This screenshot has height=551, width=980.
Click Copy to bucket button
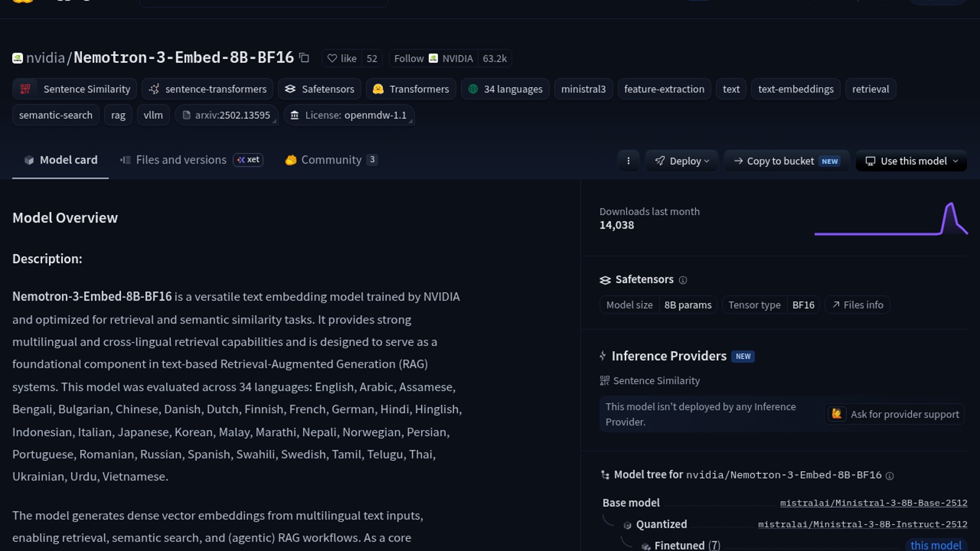787,161
